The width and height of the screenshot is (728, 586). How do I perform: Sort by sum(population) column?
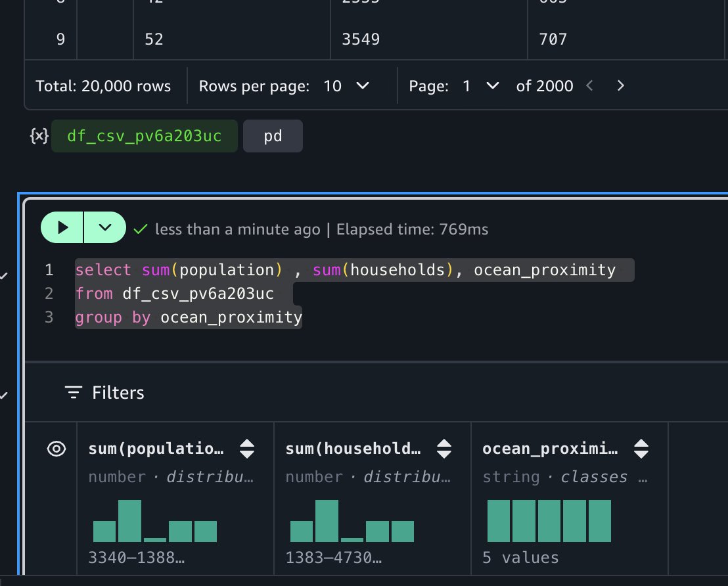click(247, 449)
